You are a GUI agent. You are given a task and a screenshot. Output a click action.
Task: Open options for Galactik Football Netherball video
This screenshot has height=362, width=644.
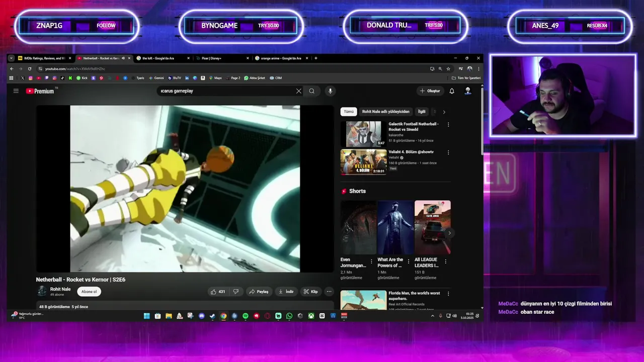pos(448,125)
